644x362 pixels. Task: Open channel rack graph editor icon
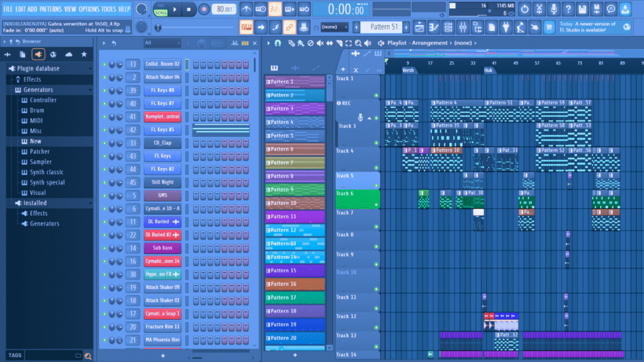pyautogui.click(x=235, y=43)
